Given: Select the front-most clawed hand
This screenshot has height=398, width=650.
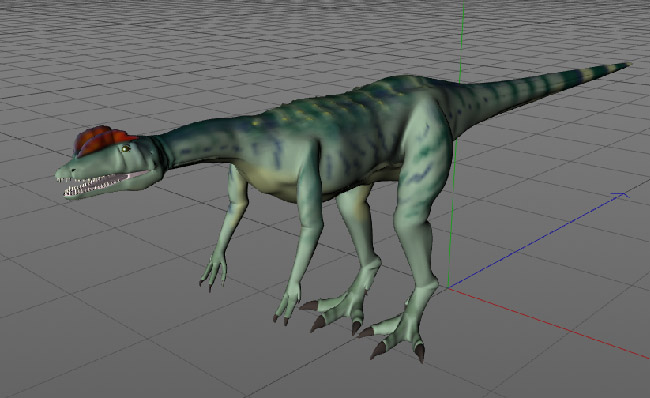Looking at the screenshot, I should pos(287,305).
